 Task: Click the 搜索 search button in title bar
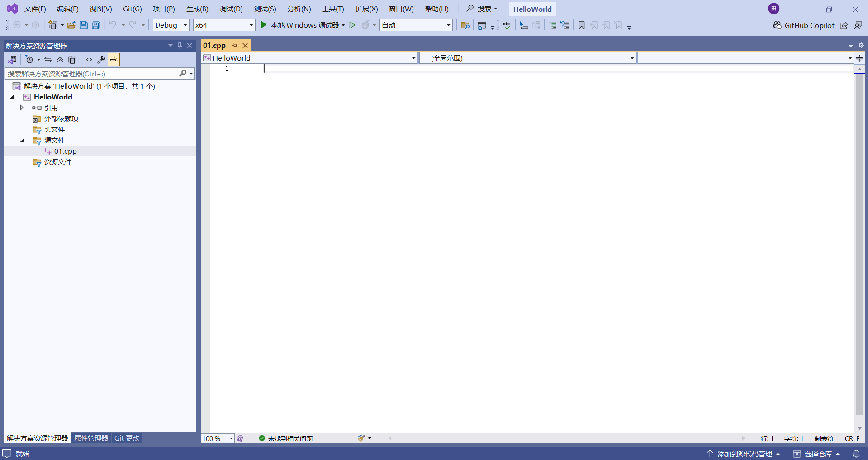pyautogui.click(x=482, y=9)
